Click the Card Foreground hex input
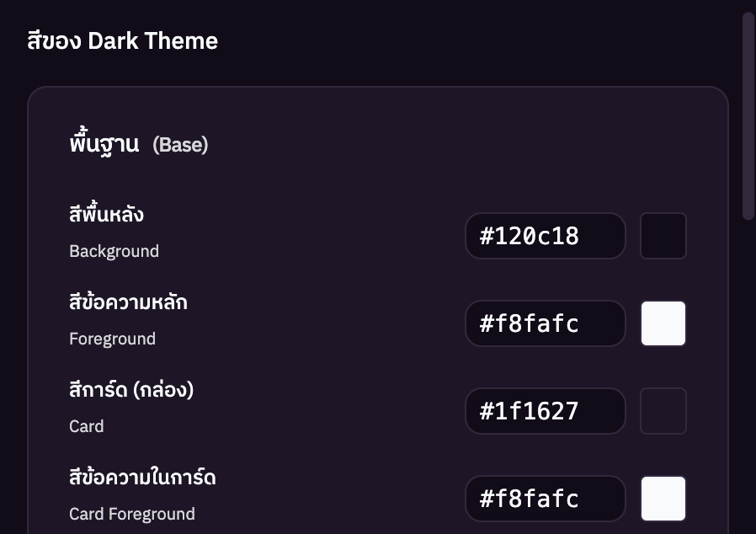The width and height of the screenshot is (756, 534). (545, 499)
